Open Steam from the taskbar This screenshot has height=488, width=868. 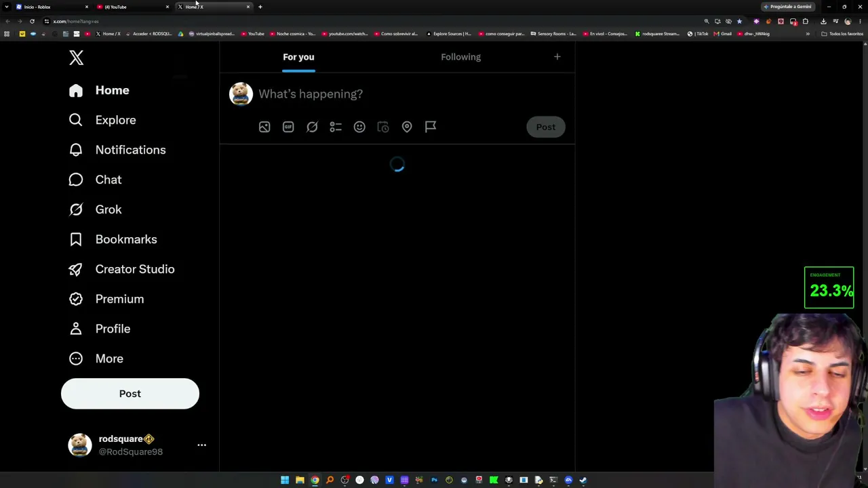(x=583, y=480)
